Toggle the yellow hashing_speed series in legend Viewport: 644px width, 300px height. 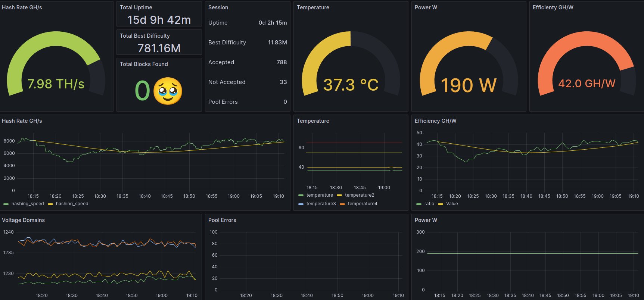(x=72, y=204)
